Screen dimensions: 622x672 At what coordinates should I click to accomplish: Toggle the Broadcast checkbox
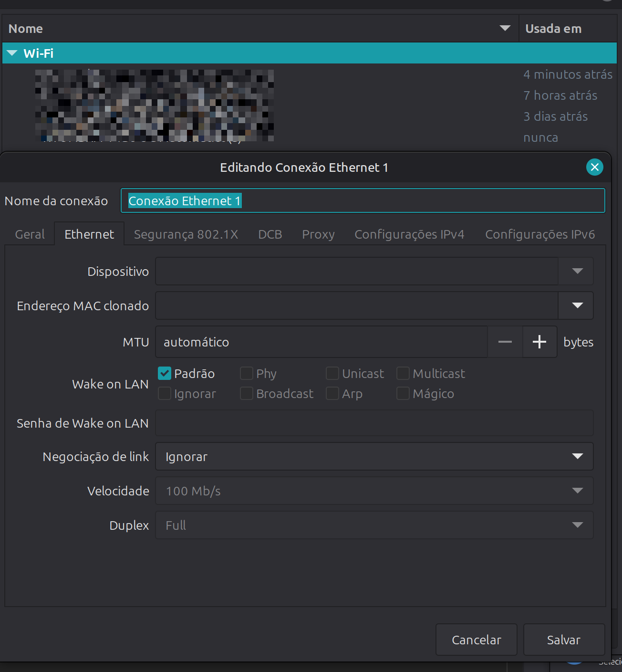coord(247,393)
